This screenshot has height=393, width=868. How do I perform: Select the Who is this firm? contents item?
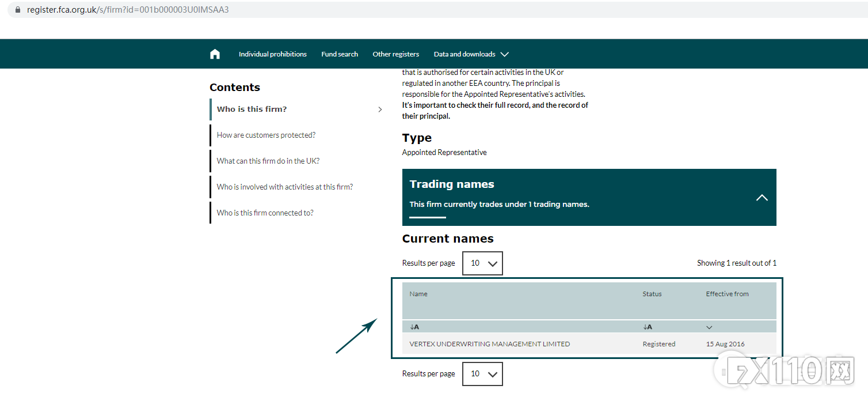[252, 109]
